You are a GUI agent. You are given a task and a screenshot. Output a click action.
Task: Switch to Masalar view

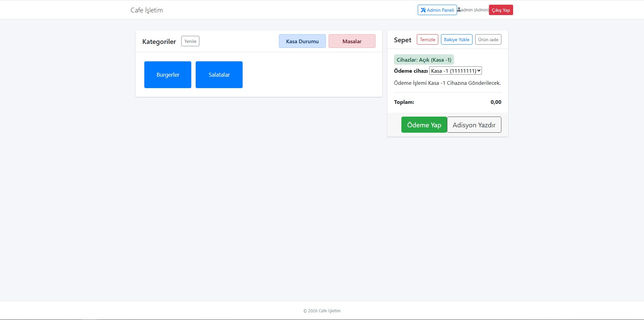[352, 41]
